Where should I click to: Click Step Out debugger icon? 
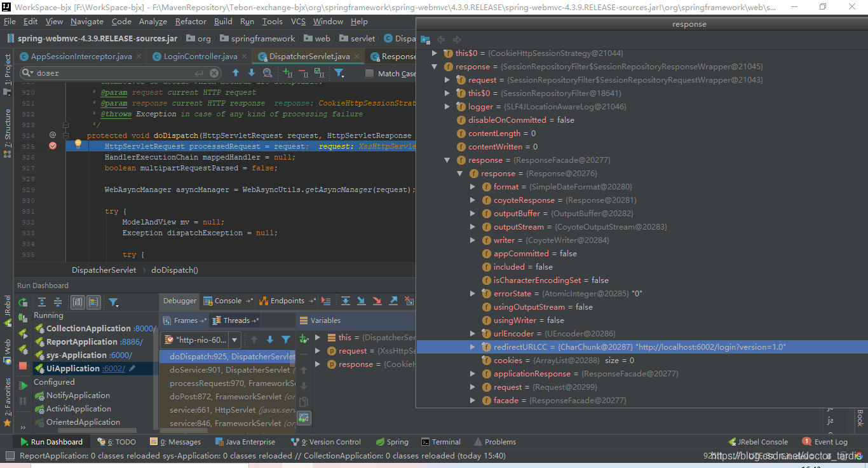point(394,301)
